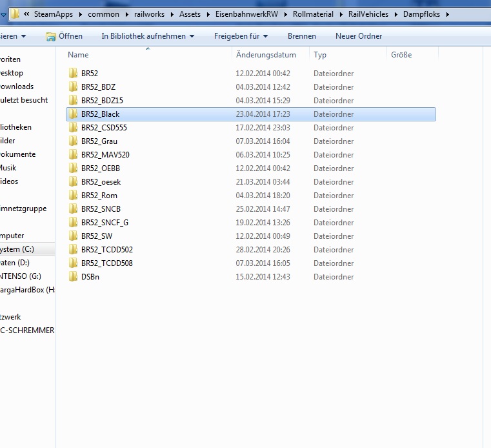This screenshot has width=491, height=448.
Task: Expand dropdown arrow after Dampfloks breadcrumb
Action: click(x=448, y=14)
